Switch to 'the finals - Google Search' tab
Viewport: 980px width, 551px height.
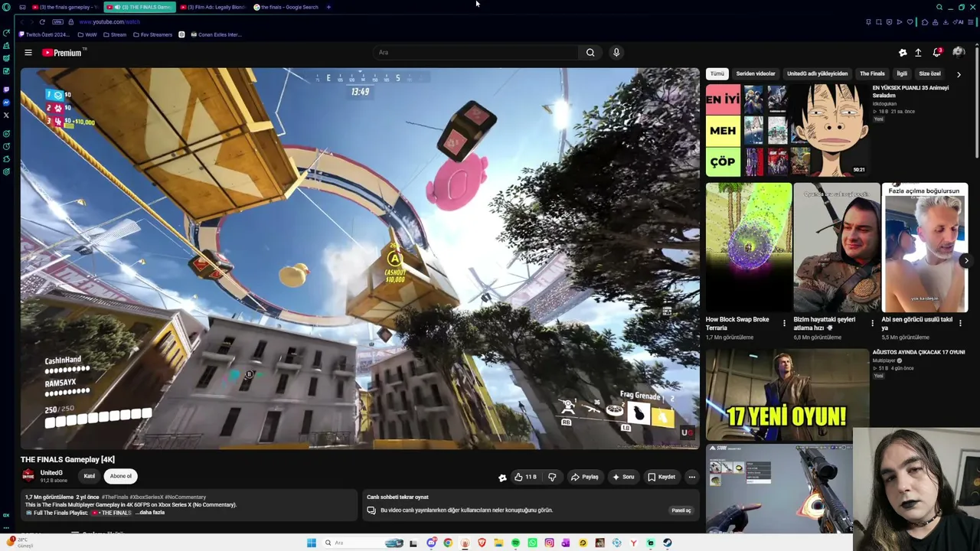point(286,7)
